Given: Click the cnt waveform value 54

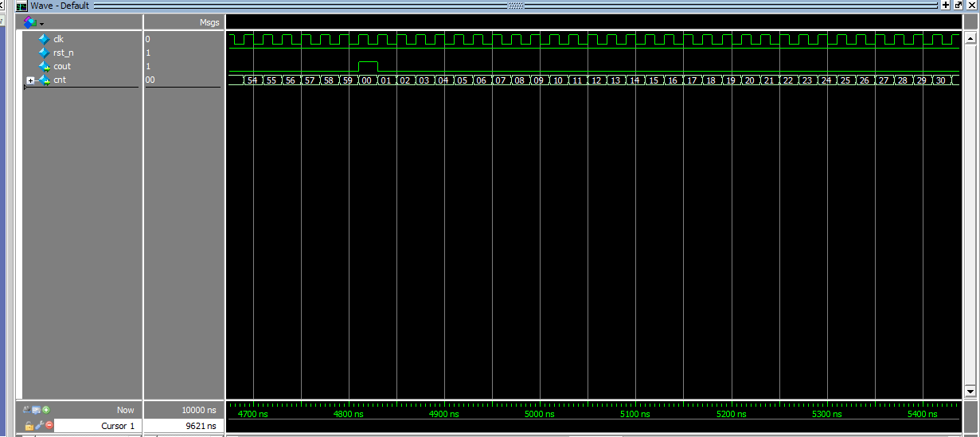Looking at the screenshot, I should coord(252,80).
